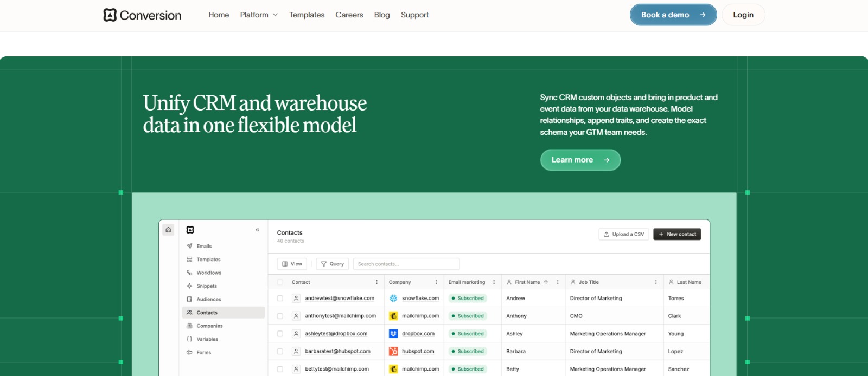Viewport: 868px width, 376px height.
Task: Expand the Platform dropdown in navigation
Action: click(x=259, y=15)
